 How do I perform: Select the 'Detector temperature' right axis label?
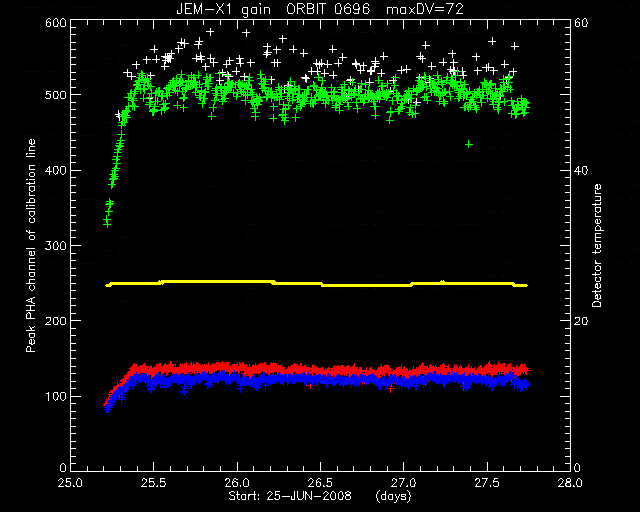(597, 245)
